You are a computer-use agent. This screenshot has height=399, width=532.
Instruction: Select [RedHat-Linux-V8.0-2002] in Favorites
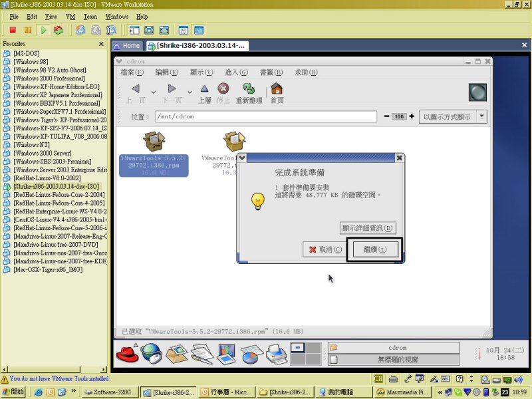click(47, 178)
